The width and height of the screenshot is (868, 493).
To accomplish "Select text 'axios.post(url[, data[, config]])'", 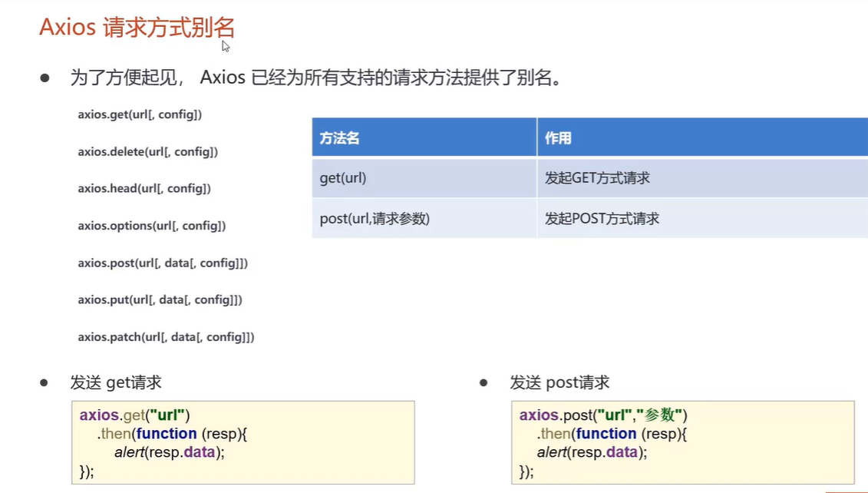I will tap(163, 263).
